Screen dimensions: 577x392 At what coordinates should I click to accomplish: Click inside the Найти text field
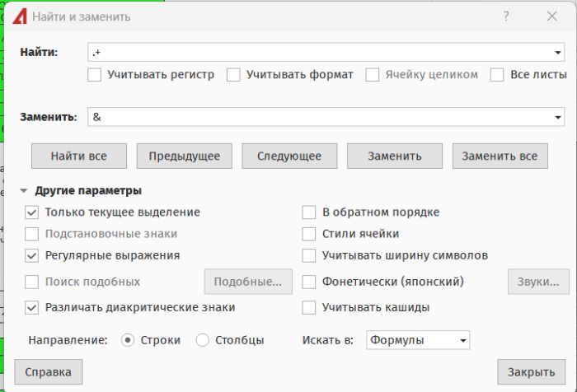coord(320,53)
